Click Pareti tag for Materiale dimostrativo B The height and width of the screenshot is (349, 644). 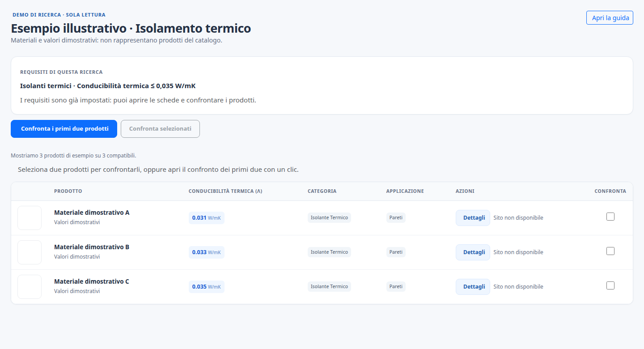click(396, 252)
